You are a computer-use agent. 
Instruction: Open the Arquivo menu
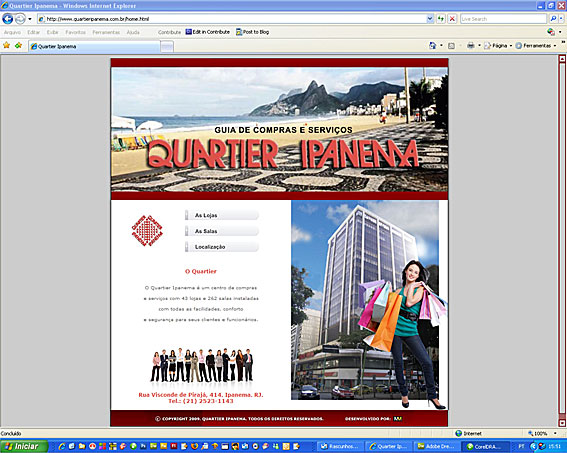pos(12,32)
